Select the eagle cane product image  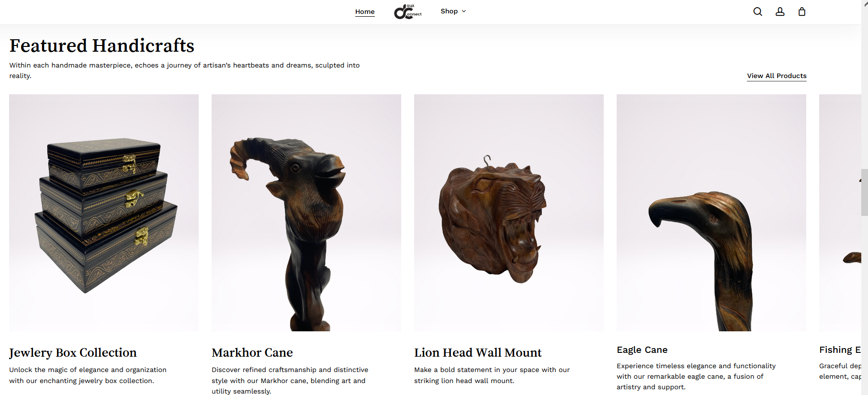click(x=711, y=213)
